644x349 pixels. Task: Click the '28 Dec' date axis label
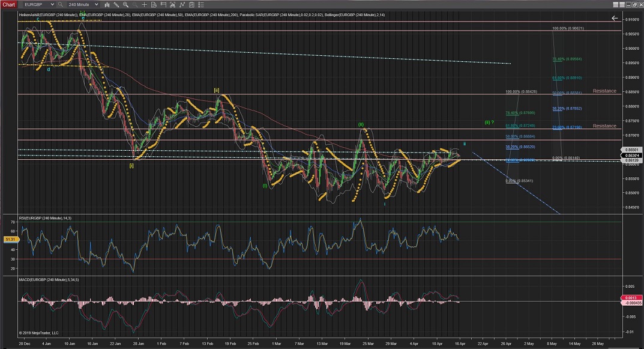24,344
